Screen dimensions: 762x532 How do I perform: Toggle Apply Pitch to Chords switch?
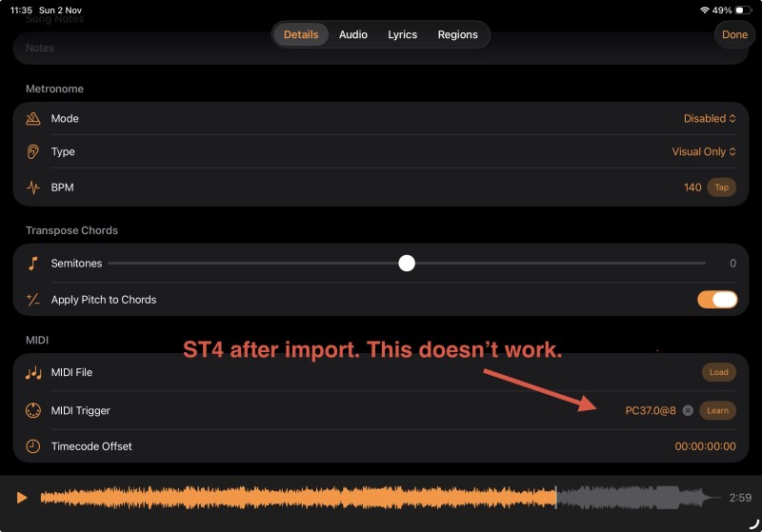pyautogui.click(x=717, y=300)
